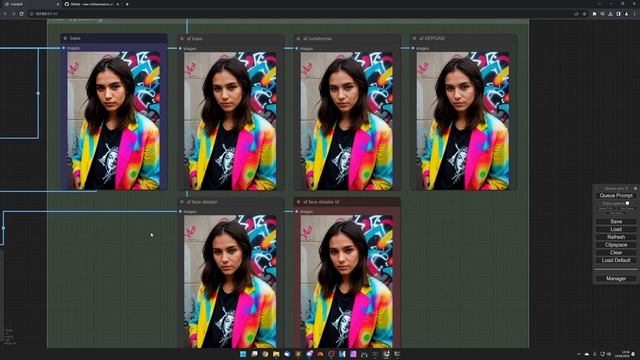Select the 'af codeformer' node preview image
This screenshot has width=640, height=360.
pos(347,121)
